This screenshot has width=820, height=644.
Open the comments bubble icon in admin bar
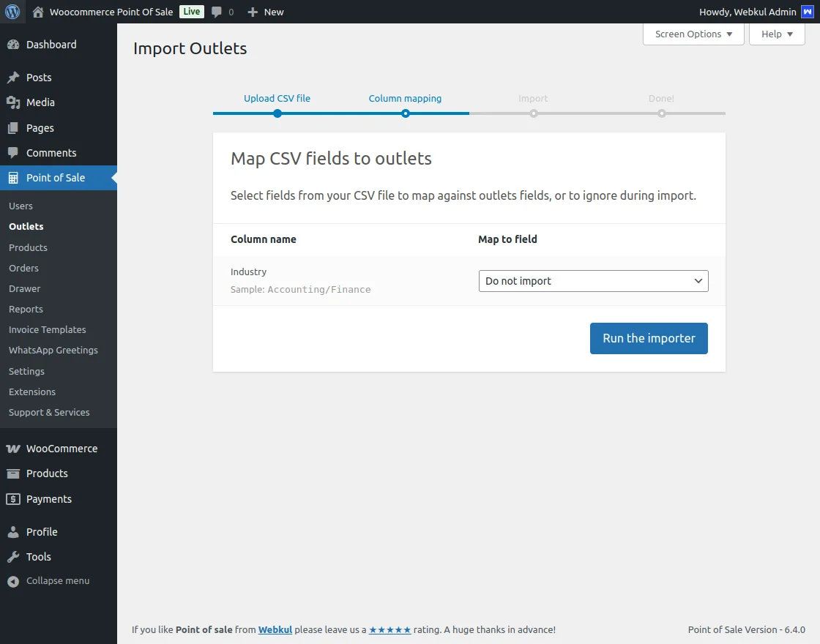217,12
